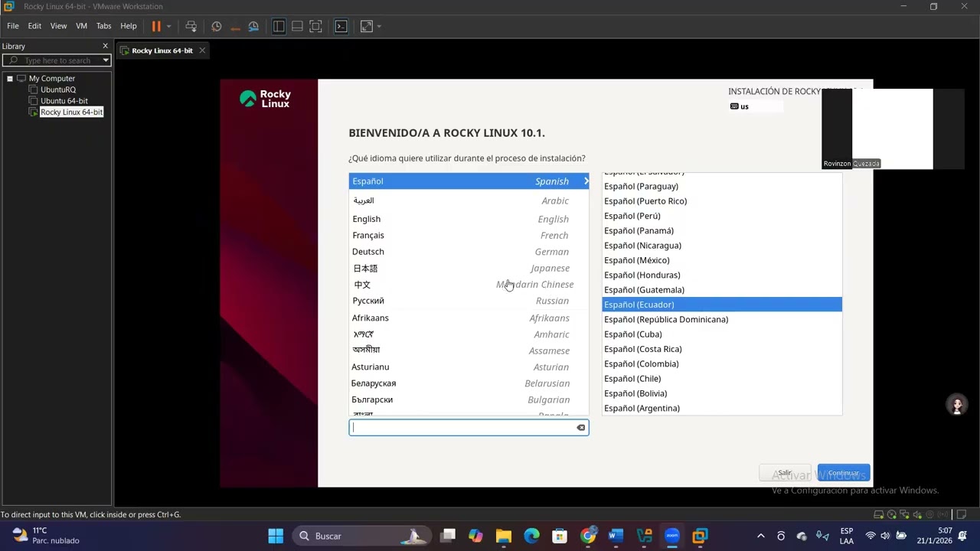
Task: Open the View menu
Action: coord(58,26)
